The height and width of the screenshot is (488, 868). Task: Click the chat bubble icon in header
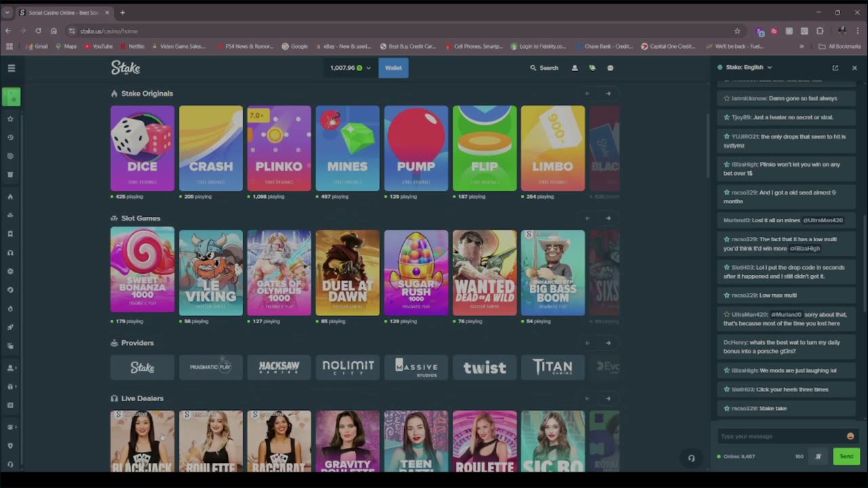tap(610, 68)
